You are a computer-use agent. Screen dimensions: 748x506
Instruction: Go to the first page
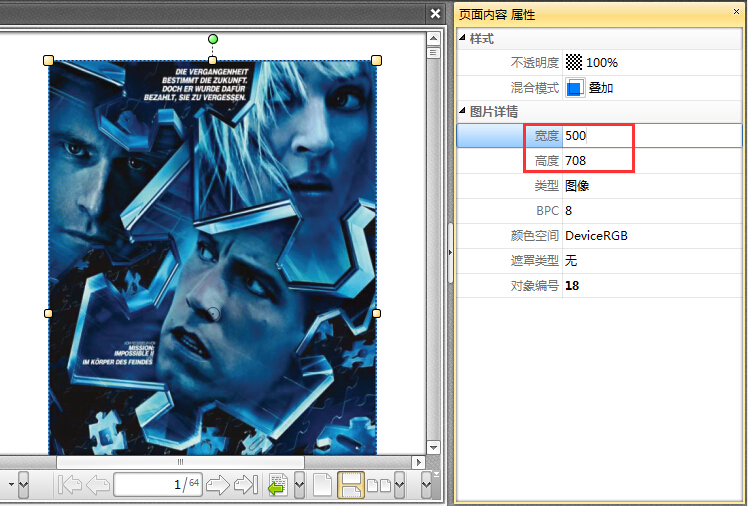[70, 485]
